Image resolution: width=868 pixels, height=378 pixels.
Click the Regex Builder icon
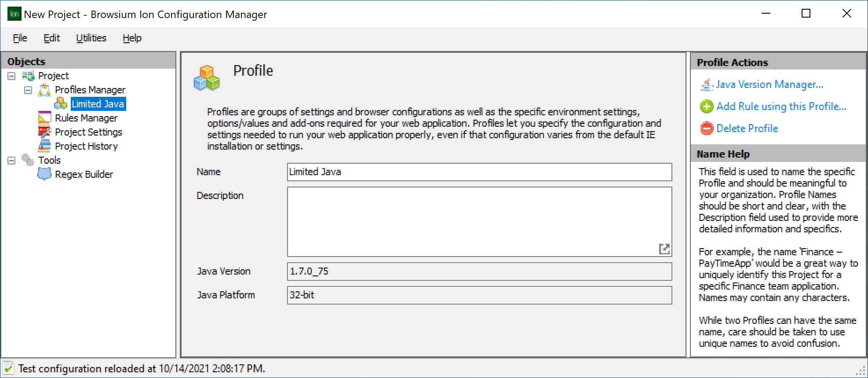coord(44,174)
